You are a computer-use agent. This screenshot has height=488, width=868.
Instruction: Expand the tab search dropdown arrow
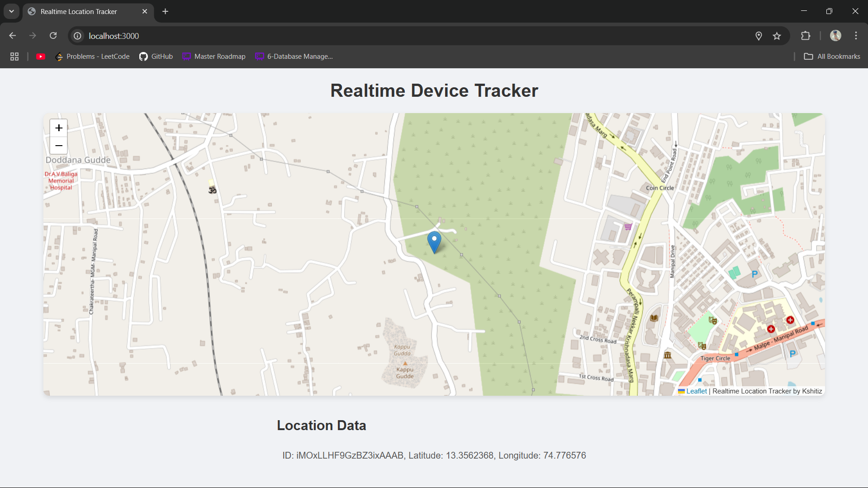11,11
